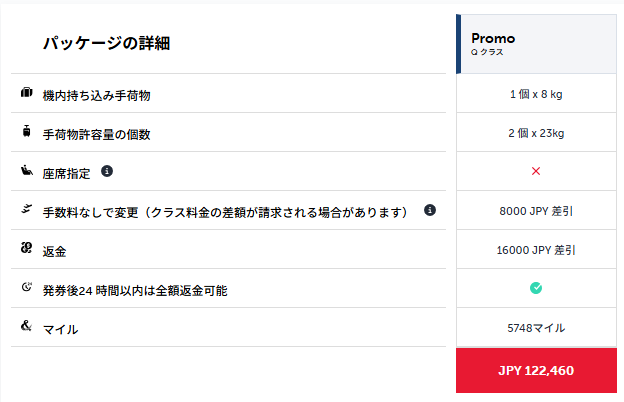Screen dimensions: 624x402
Task: Click the 1 個 x 8 kg carry-on cell
Action: [536, 94]
